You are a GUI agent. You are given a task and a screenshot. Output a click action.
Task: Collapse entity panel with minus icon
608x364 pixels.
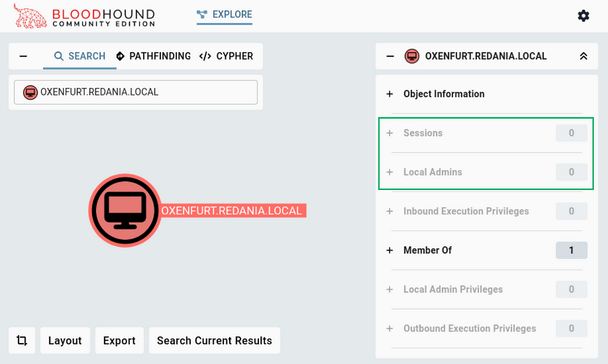click(x=390, y=56)
